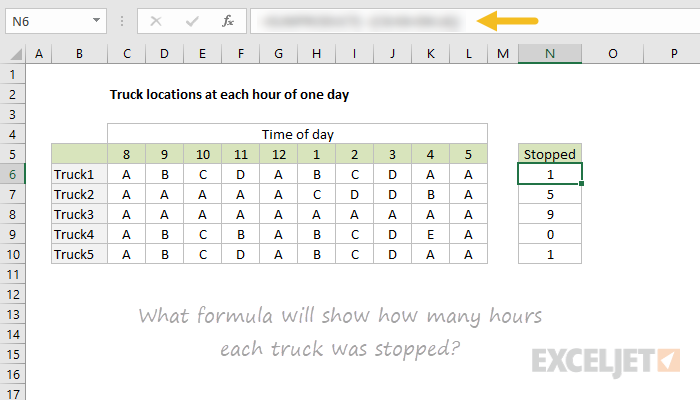Select column B header

pos(79,54)
